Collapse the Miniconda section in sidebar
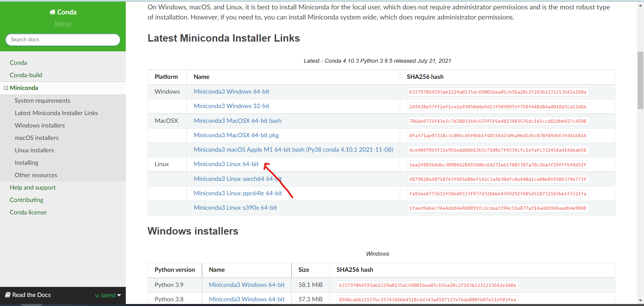The image size is (644, 306). click(6, 88)
